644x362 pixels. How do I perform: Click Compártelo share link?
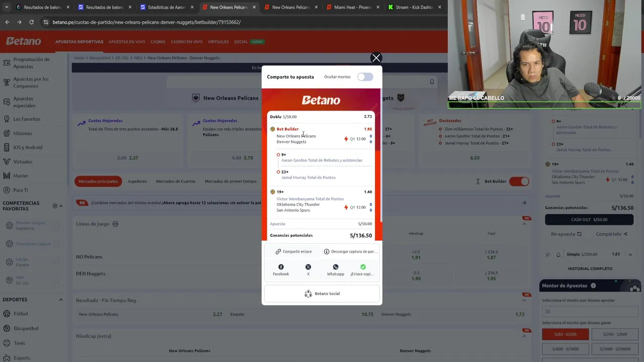pyautogui.click(x=612, y=234)
